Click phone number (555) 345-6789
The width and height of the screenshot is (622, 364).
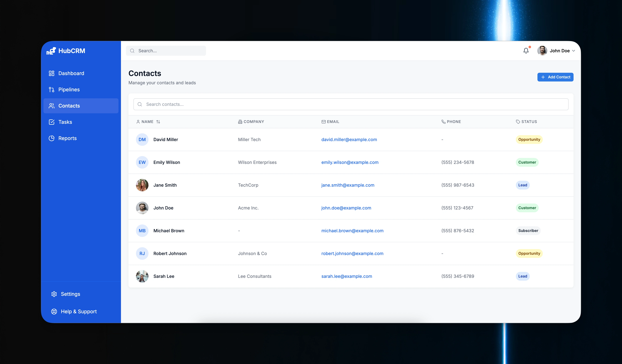[458, 276]
